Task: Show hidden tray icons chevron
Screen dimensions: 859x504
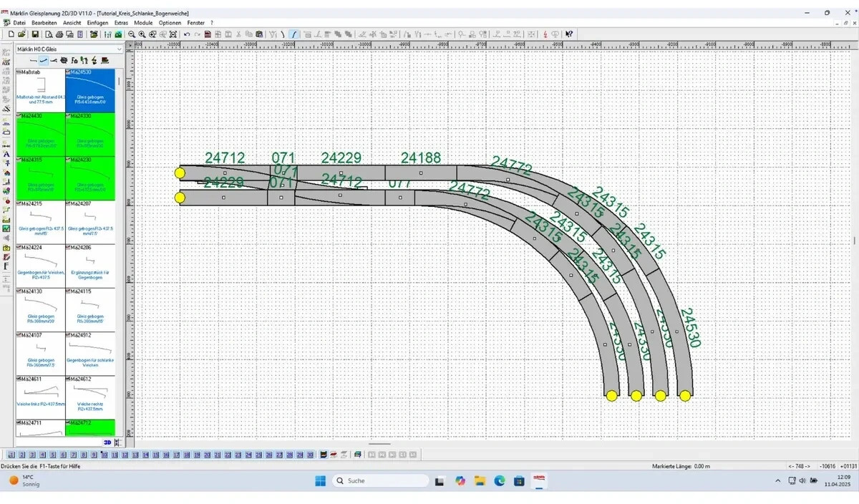Action: coord(778,480)
